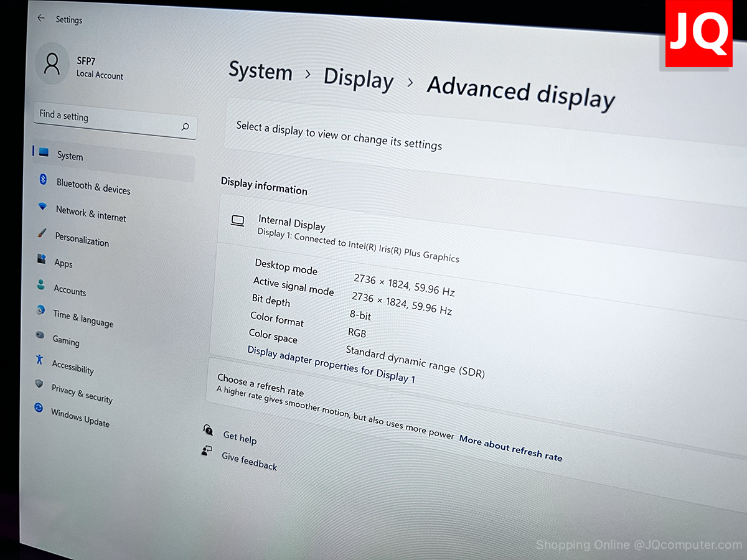Click the Internal Display laptop icon
This screenshot has width=747, height=560.
tap(237, 220)
